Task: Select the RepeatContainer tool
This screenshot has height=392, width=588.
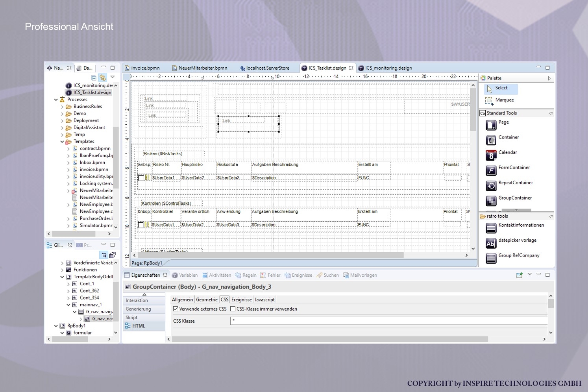Action: pyautogui.click(x=515, y=183)
